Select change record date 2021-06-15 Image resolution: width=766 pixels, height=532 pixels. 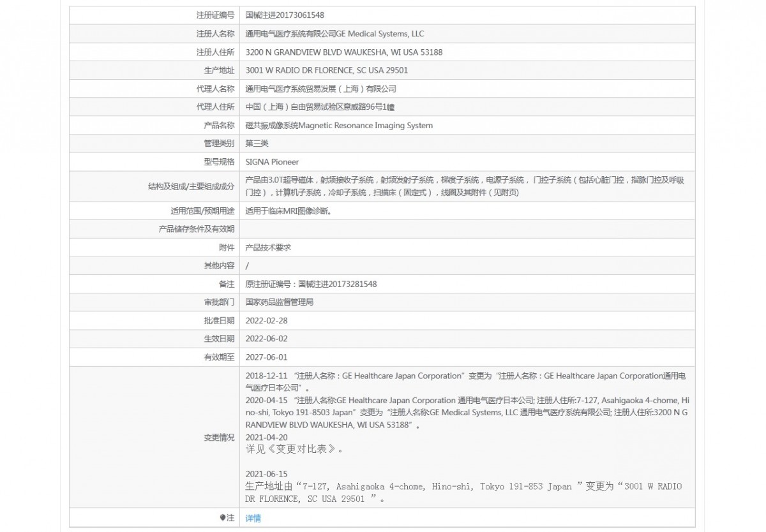point(267,474)
